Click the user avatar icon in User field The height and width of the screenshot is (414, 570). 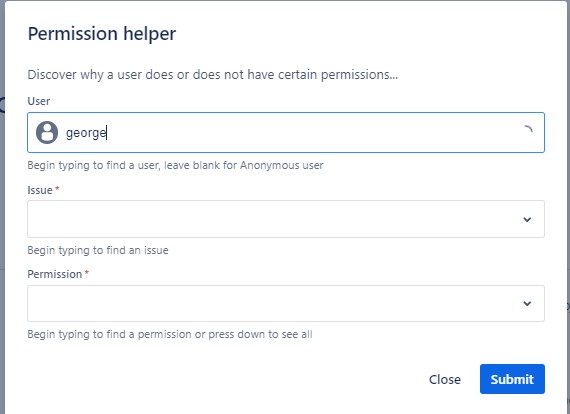pyautogui.click(x=47, y=133)
